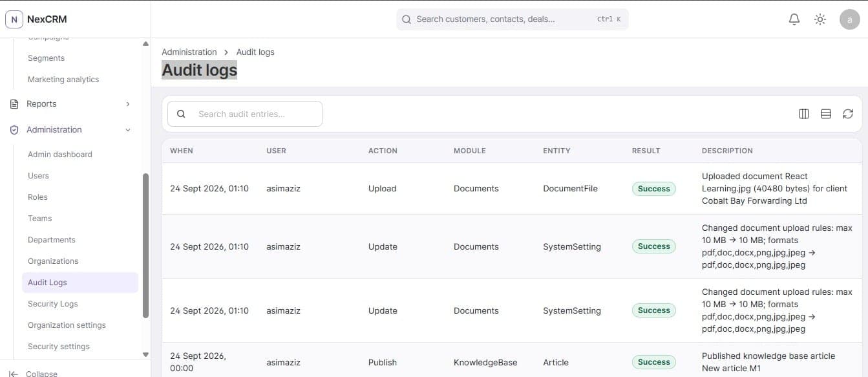Viewport: 868px width, 377px height.
Task: Click the sidebar scrollbar up arrow
Action: [x=145, y=44]
